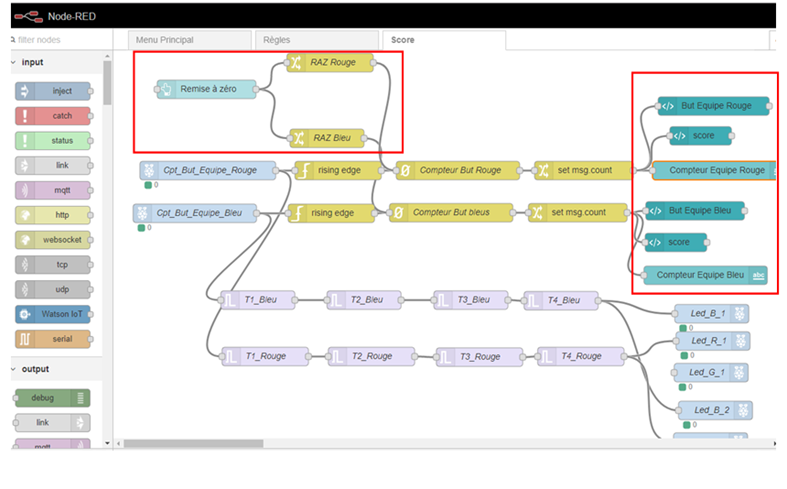Screen dimensions: 787x489
Task: Click the filter nodes search field
Action: (60, 40)
